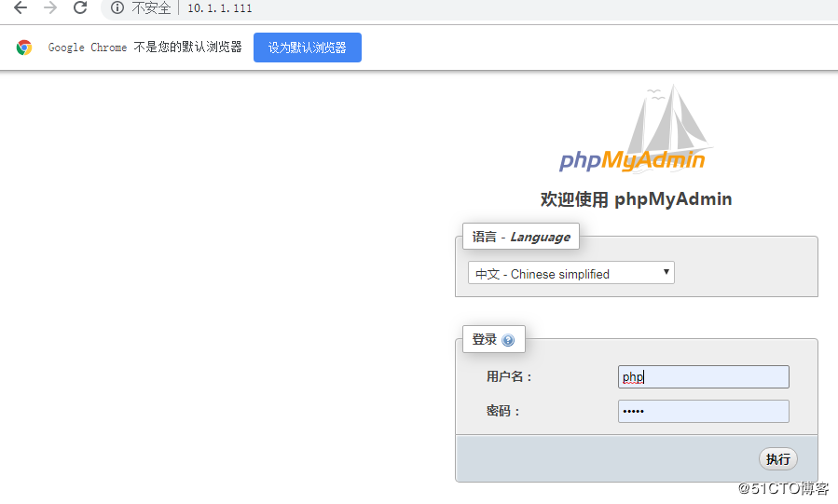
Task: Click the browser forward arrow
Action: tap(50, 7)
